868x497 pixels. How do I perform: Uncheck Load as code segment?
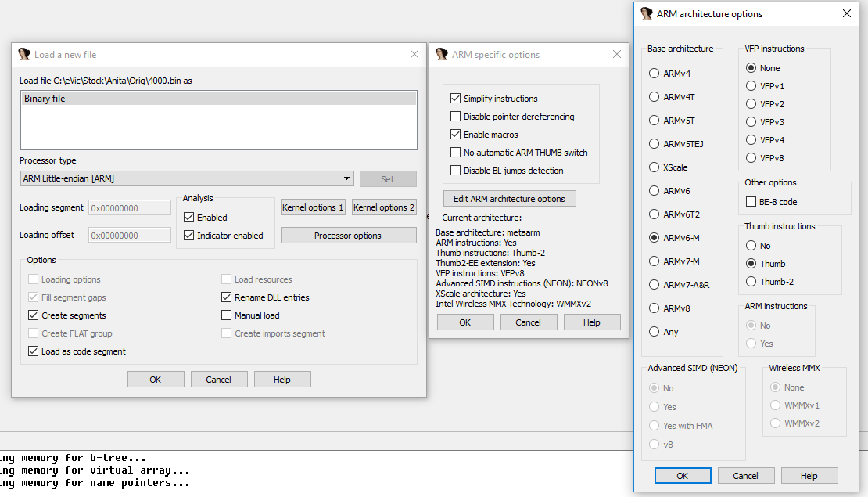point(33,351)
